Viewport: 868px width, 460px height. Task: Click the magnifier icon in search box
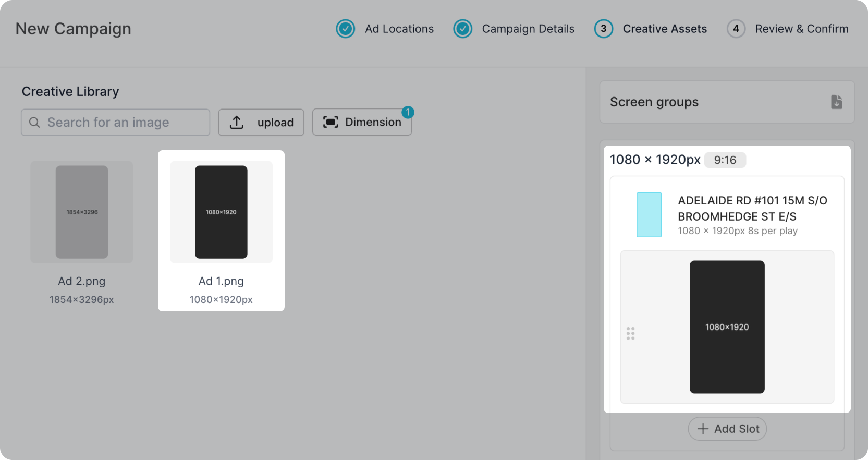click(34, 122)
